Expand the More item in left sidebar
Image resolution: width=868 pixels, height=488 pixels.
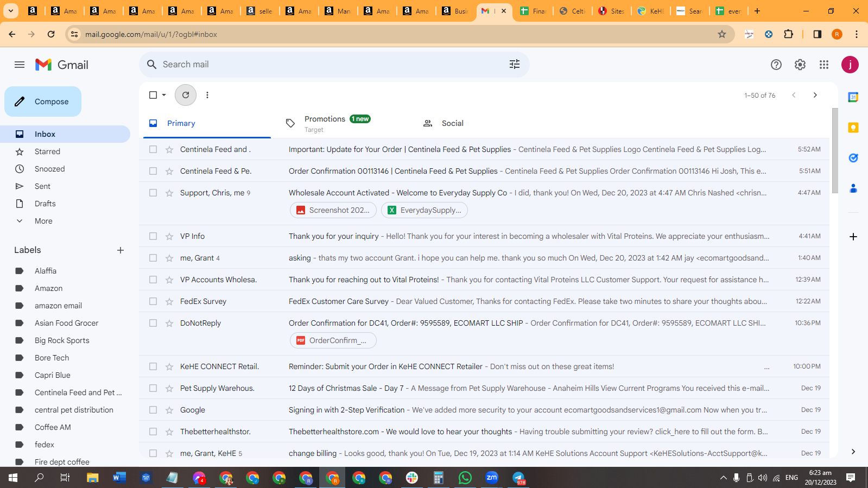[x=43, y=221]
